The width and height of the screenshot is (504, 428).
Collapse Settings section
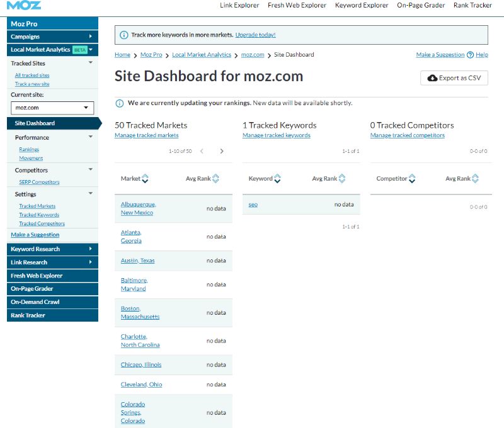tap(91, 193)
